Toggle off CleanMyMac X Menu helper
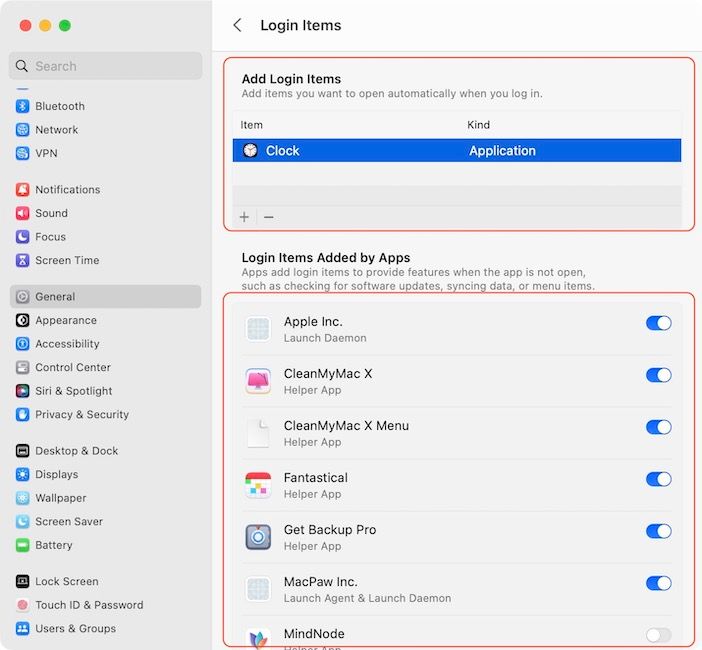 coord(658,427)
